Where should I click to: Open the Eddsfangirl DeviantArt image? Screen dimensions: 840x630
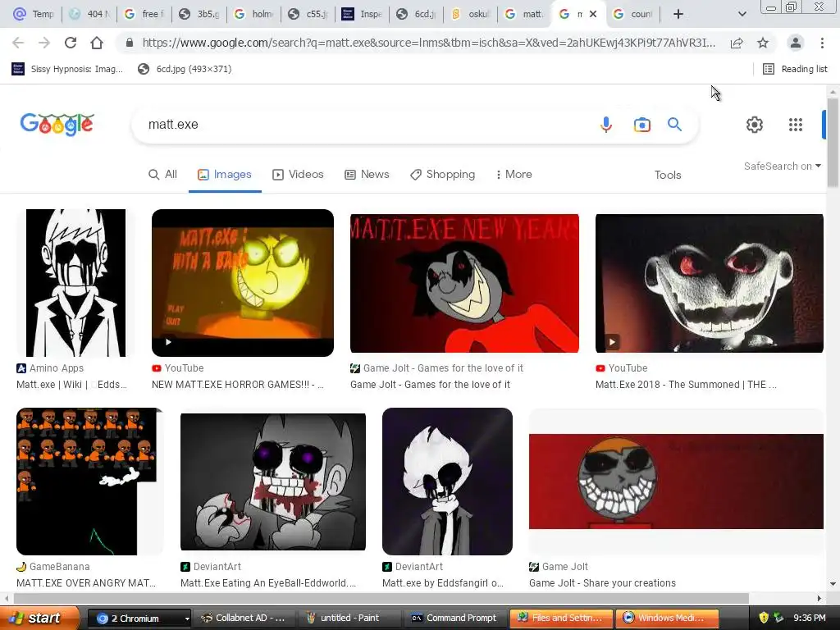[x=447, y=481]
